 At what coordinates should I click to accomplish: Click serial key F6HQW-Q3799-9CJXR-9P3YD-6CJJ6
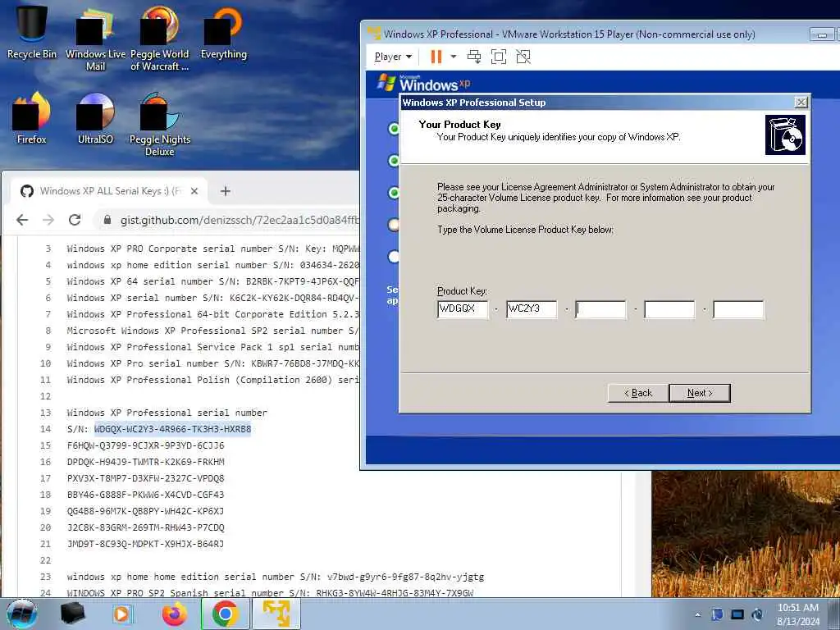point(146,445)
